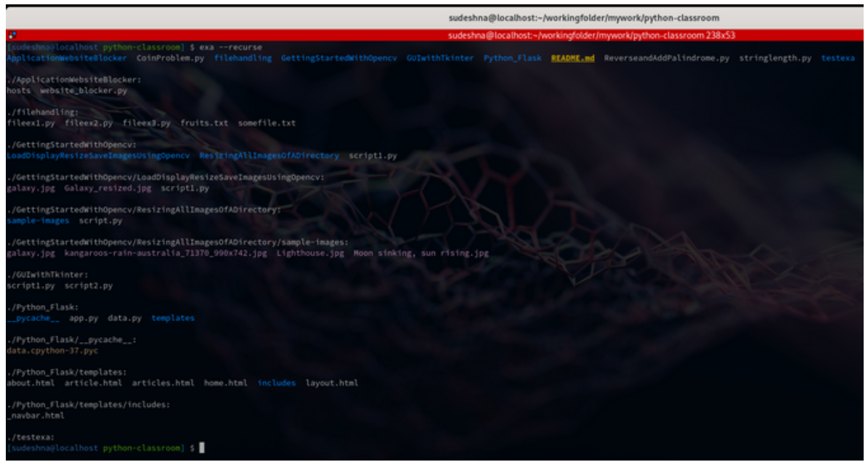Viewport: 868px width, 462px height.
Task: Select 'script1.py' beside ResizingAllImagesOfADirectory
Action: click(373, 156)
